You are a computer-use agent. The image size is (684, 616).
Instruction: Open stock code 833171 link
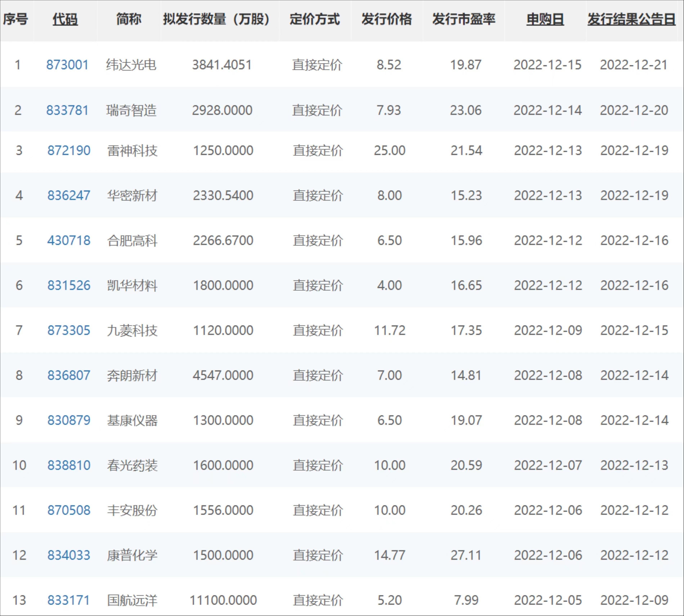[69, 600]
